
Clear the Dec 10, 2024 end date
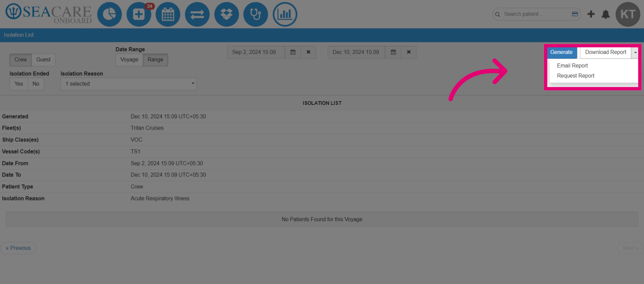[409, 52]
